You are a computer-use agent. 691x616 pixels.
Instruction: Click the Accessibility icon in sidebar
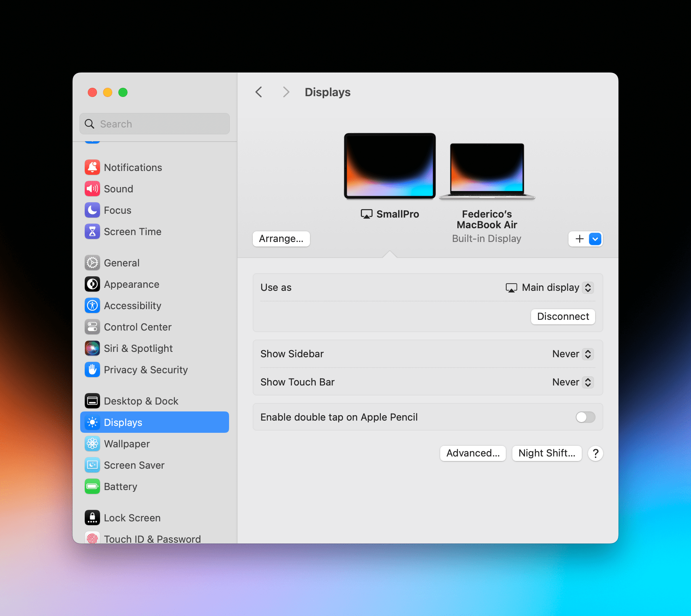tap(92, 305)
